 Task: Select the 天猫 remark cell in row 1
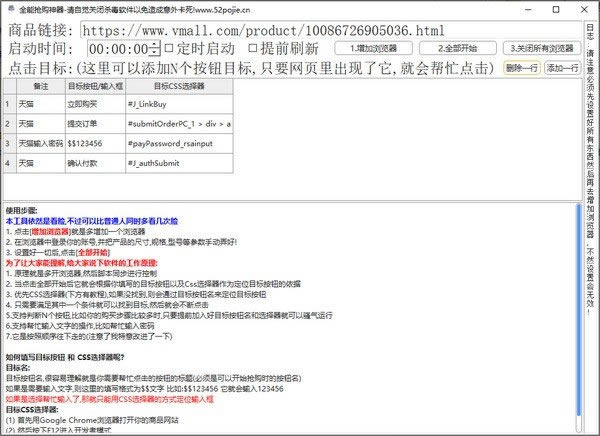[41, 104]
